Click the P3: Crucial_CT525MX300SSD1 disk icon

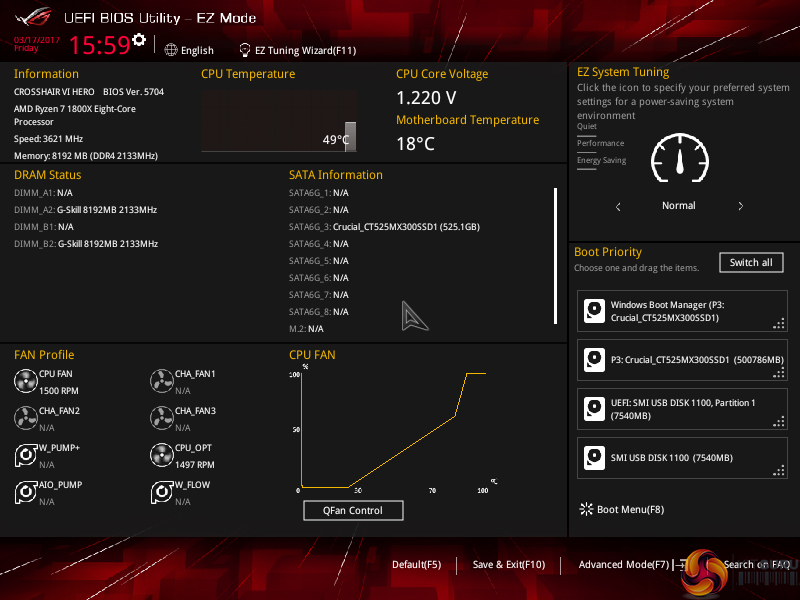point(594,360)
